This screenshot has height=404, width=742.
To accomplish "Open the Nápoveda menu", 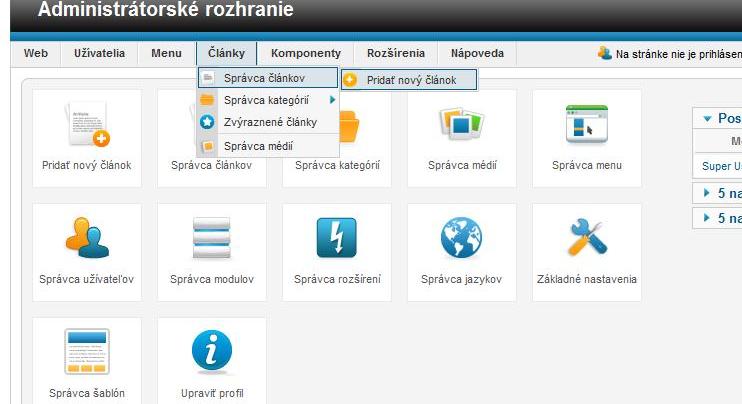I will point(477,54).
